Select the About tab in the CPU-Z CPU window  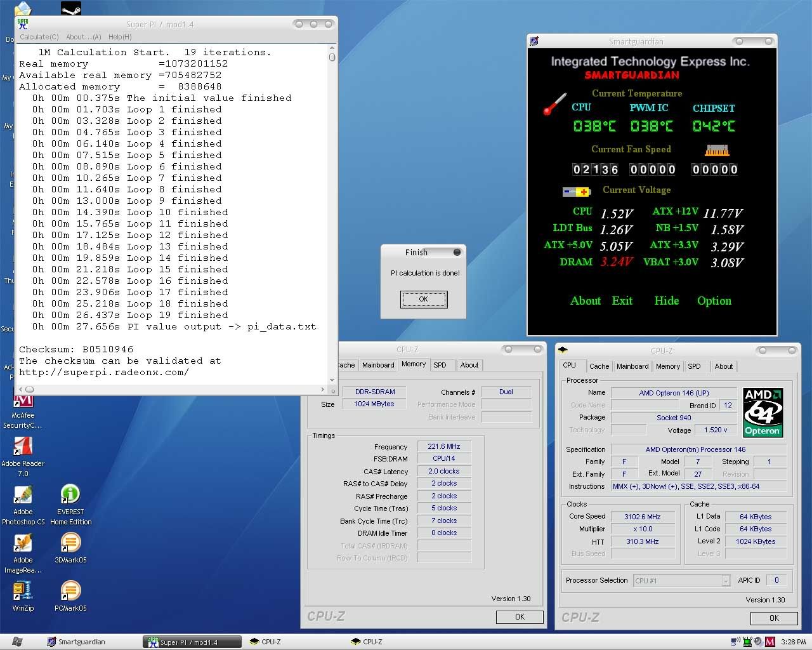[723, 366]
